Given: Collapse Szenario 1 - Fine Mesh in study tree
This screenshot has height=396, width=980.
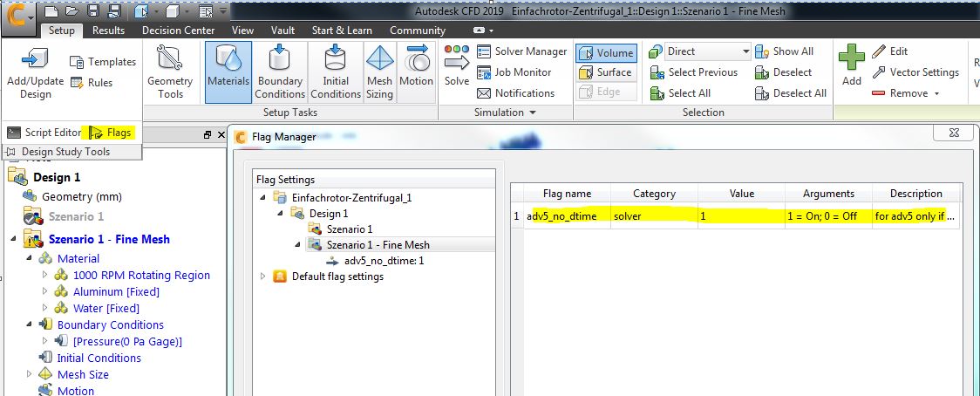Looking at the screenshot, I should [13, 239].
